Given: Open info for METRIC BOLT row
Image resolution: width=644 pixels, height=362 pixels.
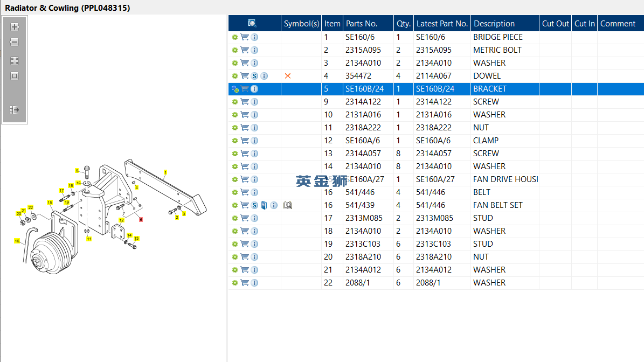Looking at the screenshot, I should pyautogui.click(x=255, y=50).
